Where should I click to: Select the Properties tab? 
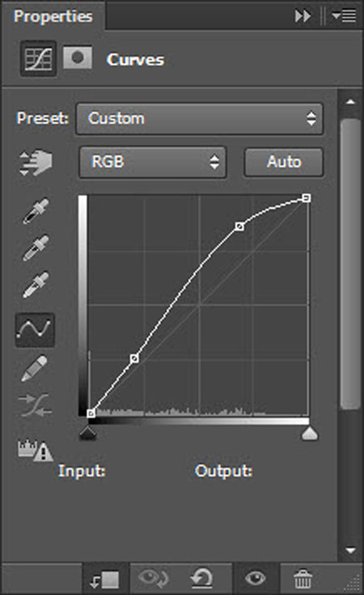point(53,16)
